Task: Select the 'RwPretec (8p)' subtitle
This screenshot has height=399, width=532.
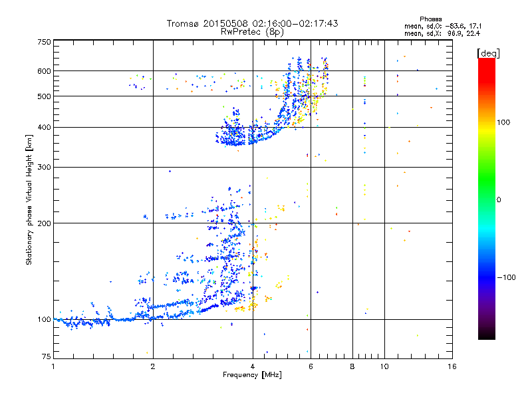Action: (x=252, y=32)
